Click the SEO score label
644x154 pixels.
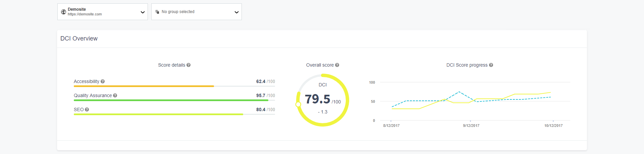click(x=79, y=109)
